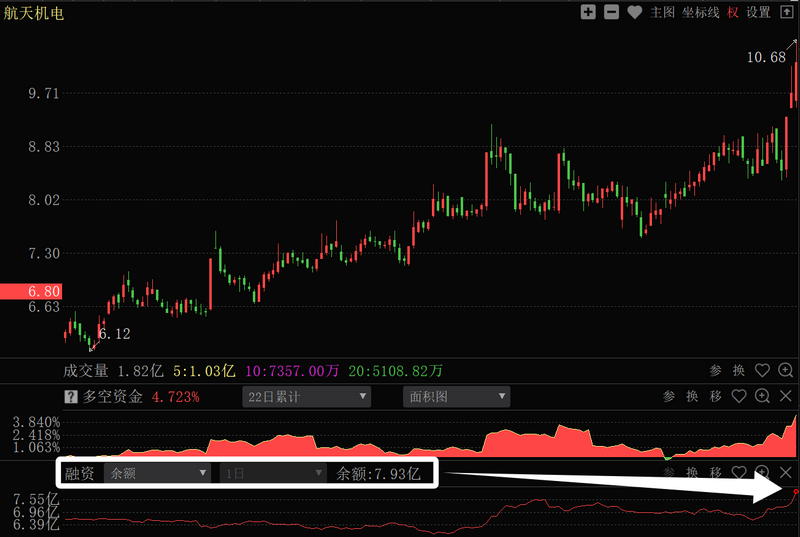Expand the 22日累计 period dropdown

[306, 397]
